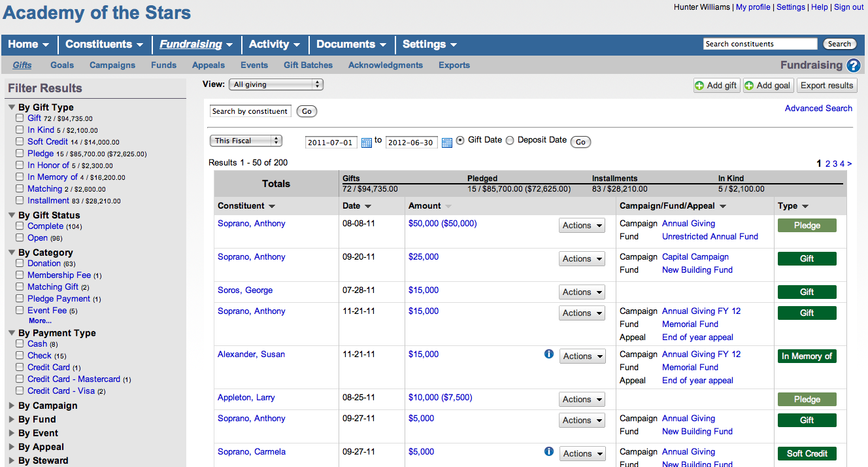Open the Fundraising help question mark icon
868x467 pixels.
pyautogui.click(x=853, y=65)
